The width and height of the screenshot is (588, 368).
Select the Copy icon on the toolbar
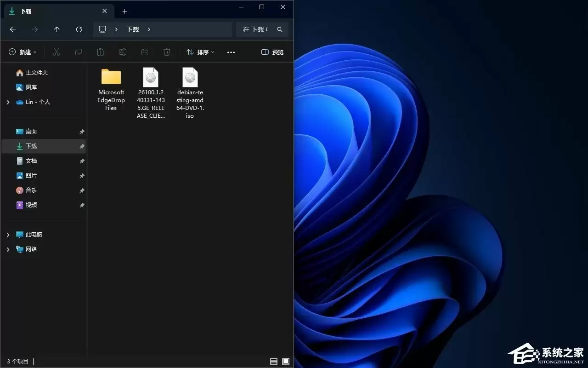click(x=78, y=52)
